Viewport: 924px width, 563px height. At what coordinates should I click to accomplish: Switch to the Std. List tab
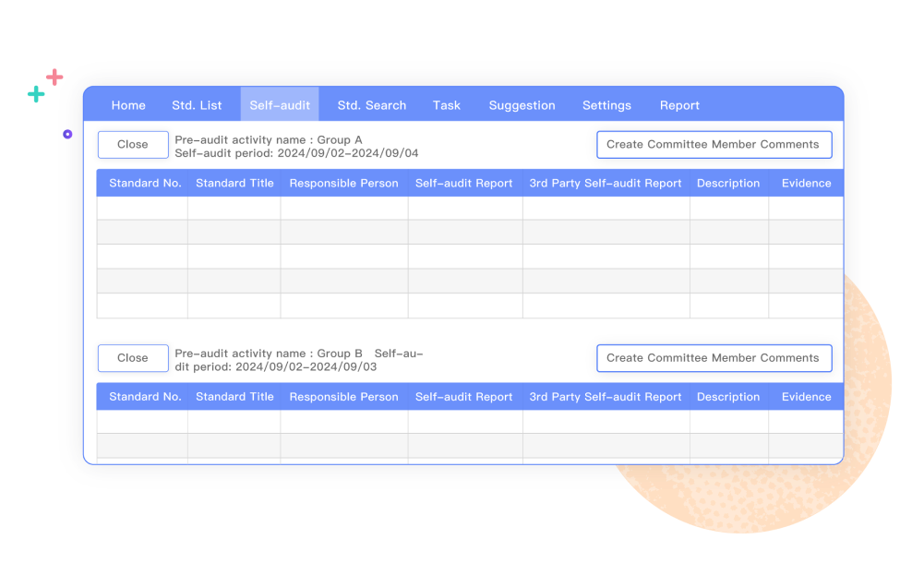[x=197, y=105]
